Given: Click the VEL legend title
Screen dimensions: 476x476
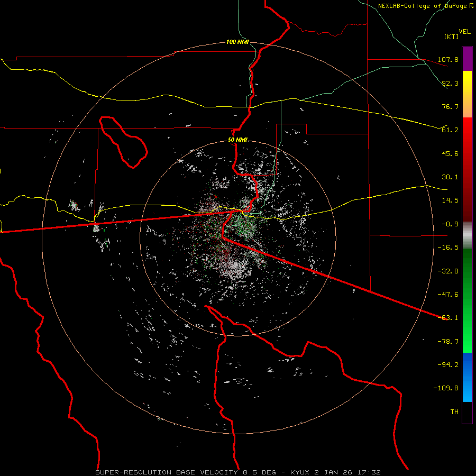Looking at the screenshot, I should (x=464, y=31).
